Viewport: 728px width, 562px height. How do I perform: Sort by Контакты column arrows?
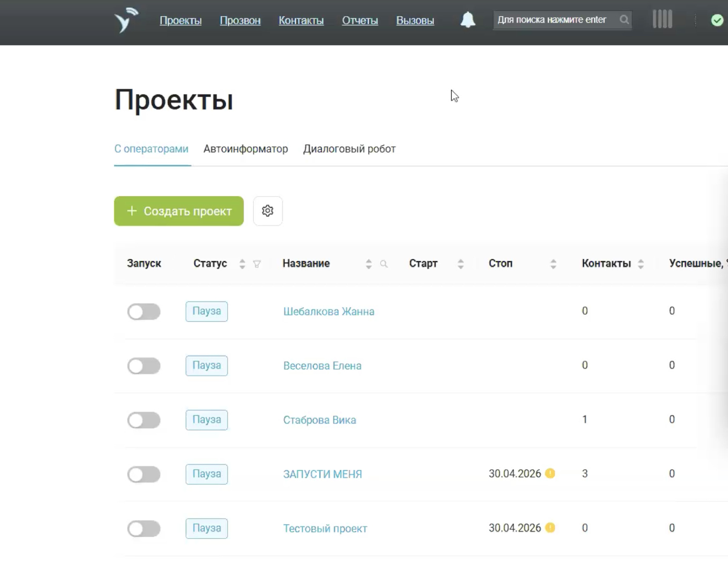(641, 264)
